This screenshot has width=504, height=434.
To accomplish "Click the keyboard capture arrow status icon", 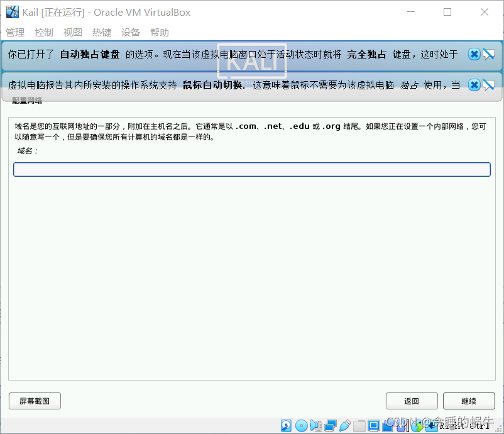I will (x=432, y=426).
